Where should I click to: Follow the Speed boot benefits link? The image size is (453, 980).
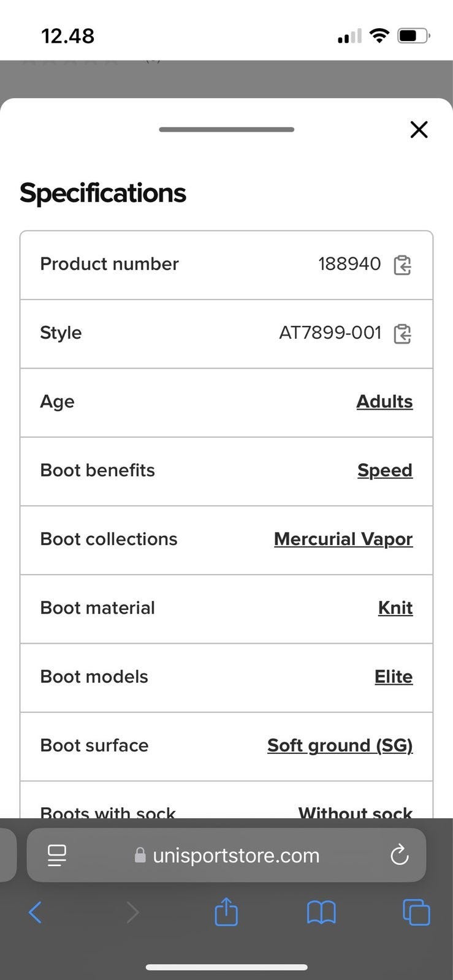tap(385, 470)
